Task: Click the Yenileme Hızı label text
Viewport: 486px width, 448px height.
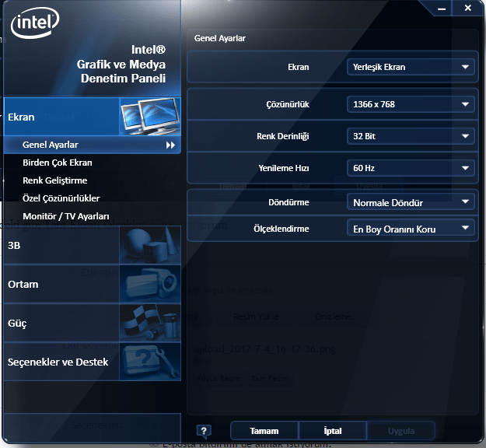Action: pos(284,168)
